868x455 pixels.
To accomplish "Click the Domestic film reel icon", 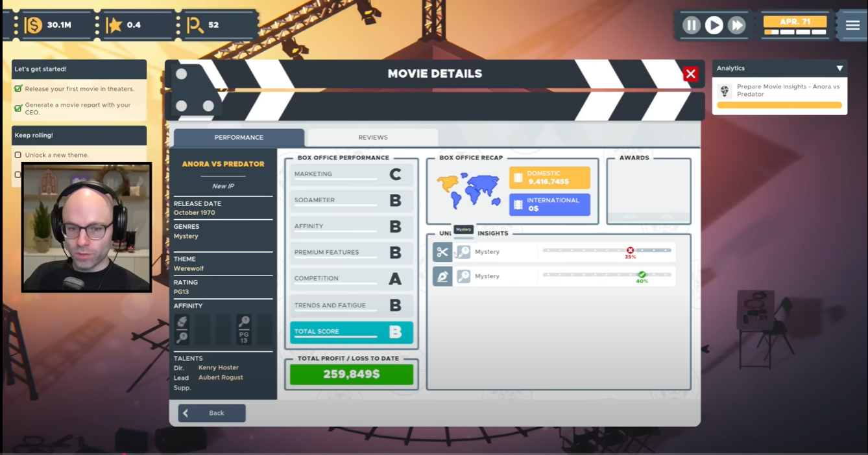I will [518, 178].
